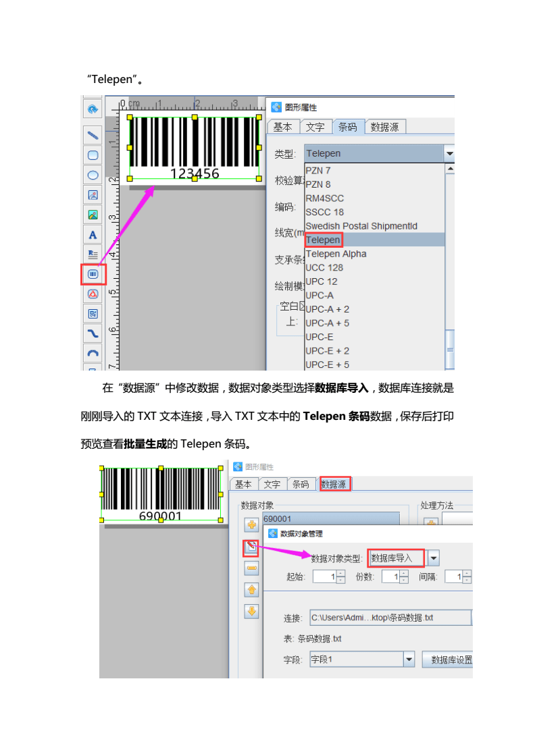
Task: Click the type list scrollbar thumb
Action: [x=450, y=350]
